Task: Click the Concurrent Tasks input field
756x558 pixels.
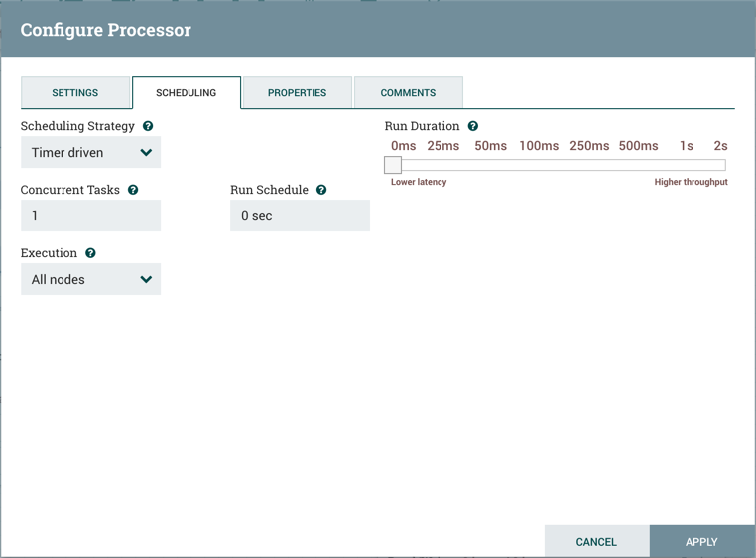Action: [x=90, y=216]
